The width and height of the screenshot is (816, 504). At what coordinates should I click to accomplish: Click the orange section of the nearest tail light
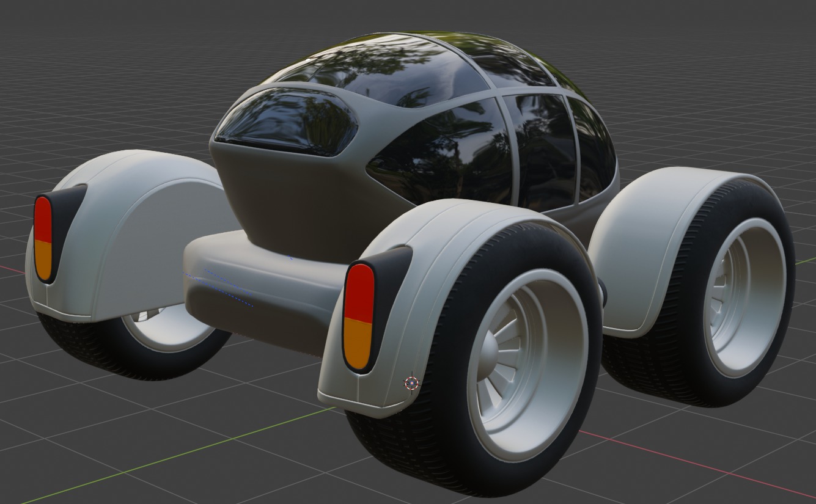click(358, 343)
